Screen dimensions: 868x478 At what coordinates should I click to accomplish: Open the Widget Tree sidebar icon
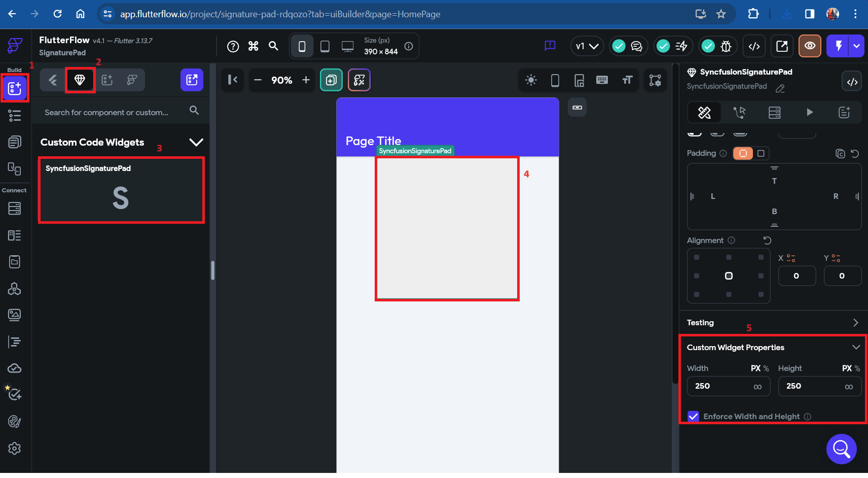[15, 115]
